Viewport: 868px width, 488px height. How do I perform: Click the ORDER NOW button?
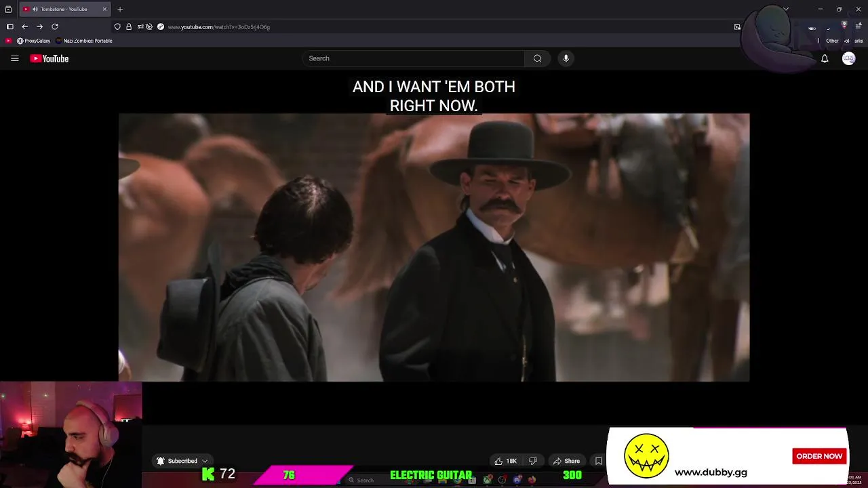(x=819, y=456)
